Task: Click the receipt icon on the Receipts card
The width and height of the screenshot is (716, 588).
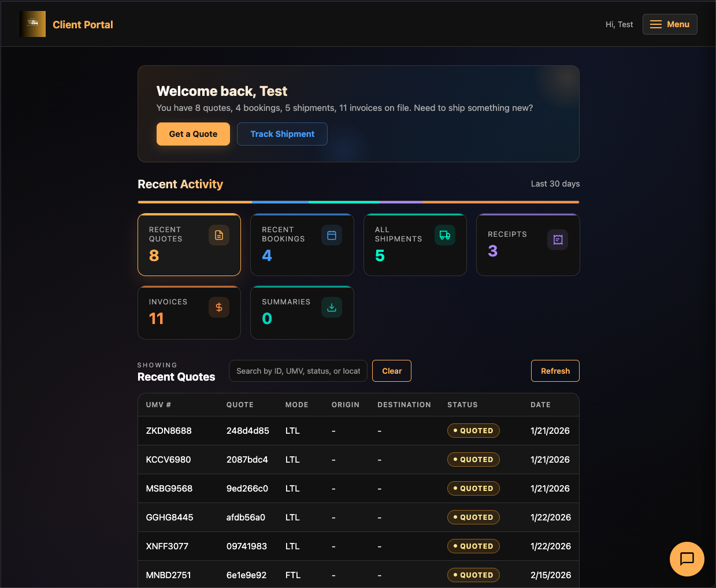Action: point(558,240)
